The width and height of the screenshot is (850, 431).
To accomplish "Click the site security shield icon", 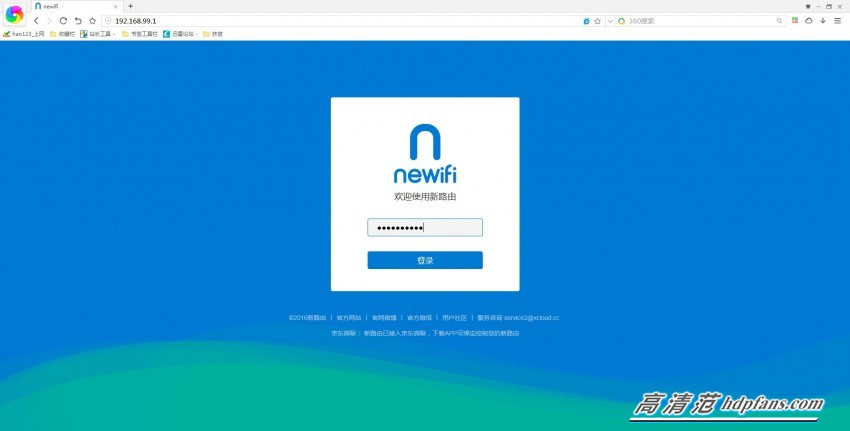I will (x=108, y=21).
